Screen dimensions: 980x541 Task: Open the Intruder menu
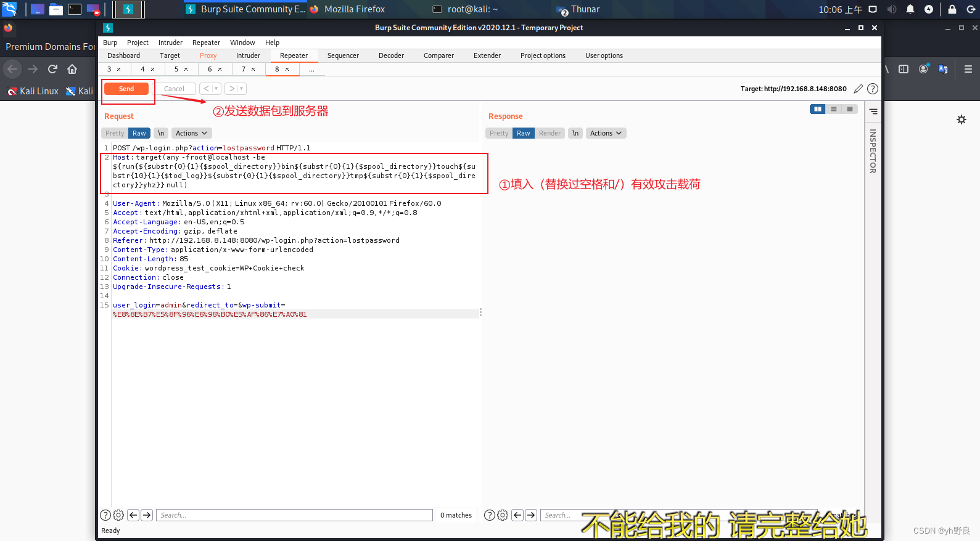[170, 43]
